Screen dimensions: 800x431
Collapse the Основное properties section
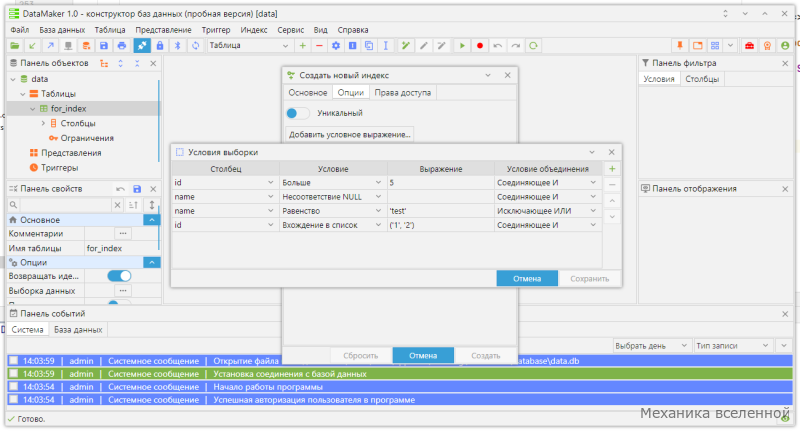pyautogui.click(x=152, y=220)
